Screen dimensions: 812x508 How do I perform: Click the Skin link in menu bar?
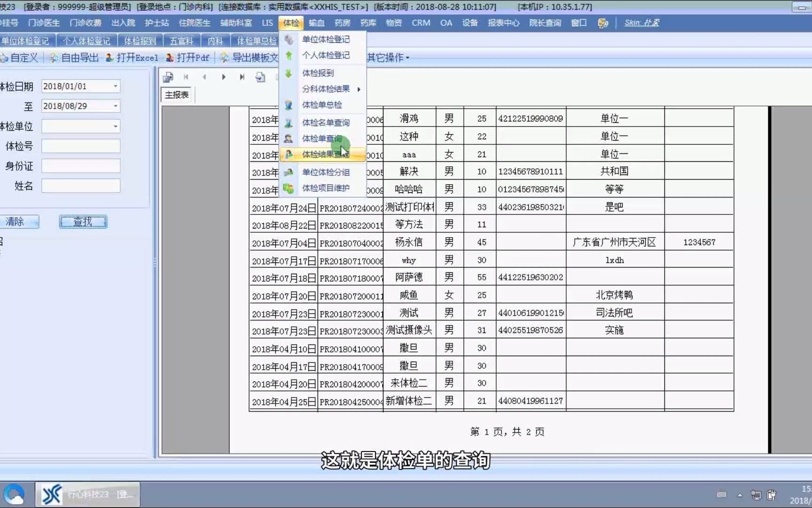pos(642,23)
